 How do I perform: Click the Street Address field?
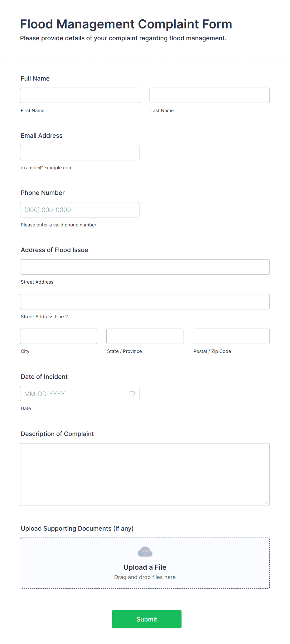[145, 267]
